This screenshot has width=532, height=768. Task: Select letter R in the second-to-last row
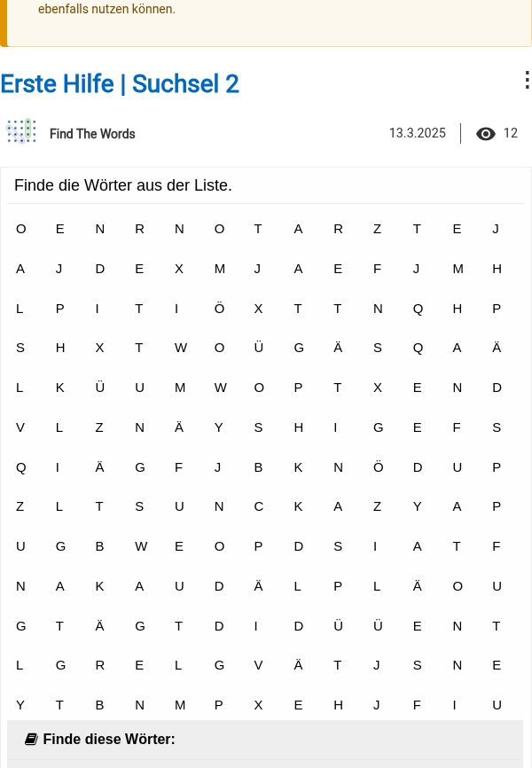coord(100,665)
